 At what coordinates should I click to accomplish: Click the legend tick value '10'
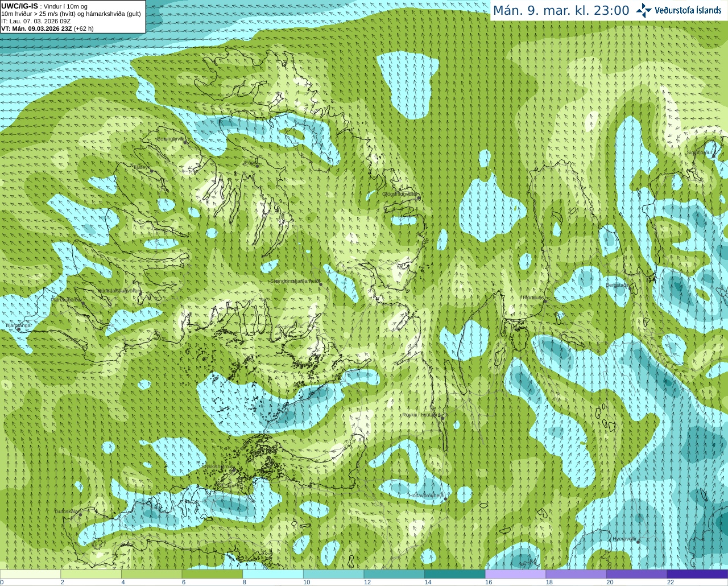coord(307,582)
